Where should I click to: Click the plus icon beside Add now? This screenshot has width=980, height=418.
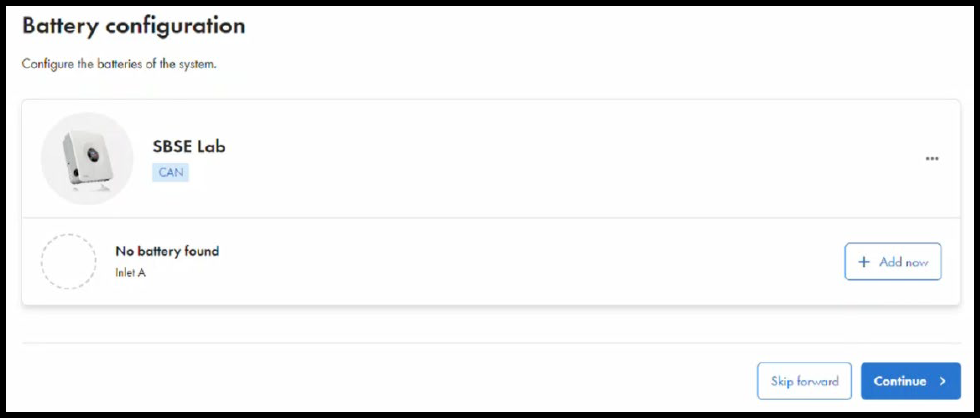click(864, 262)
